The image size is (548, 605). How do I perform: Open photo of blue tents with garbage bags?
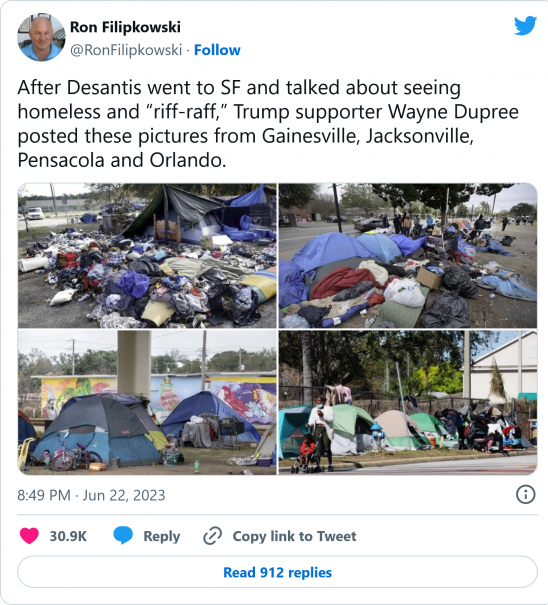(x=408, y=256)
